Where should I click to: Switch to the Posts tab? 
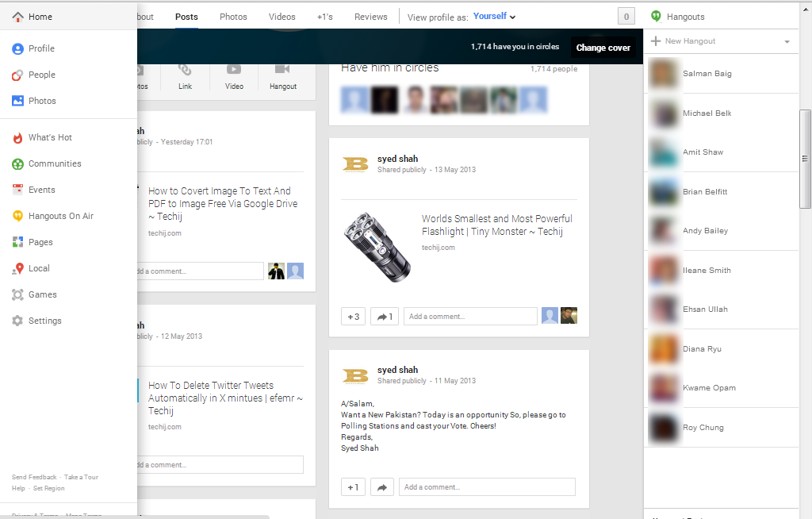186,17
